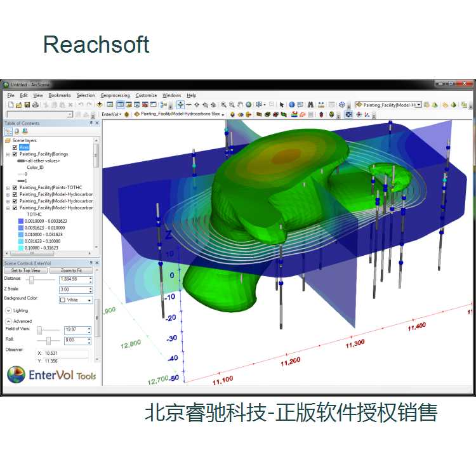
Task: Click the List By Drawing Order icon
Action: [8, 131]
